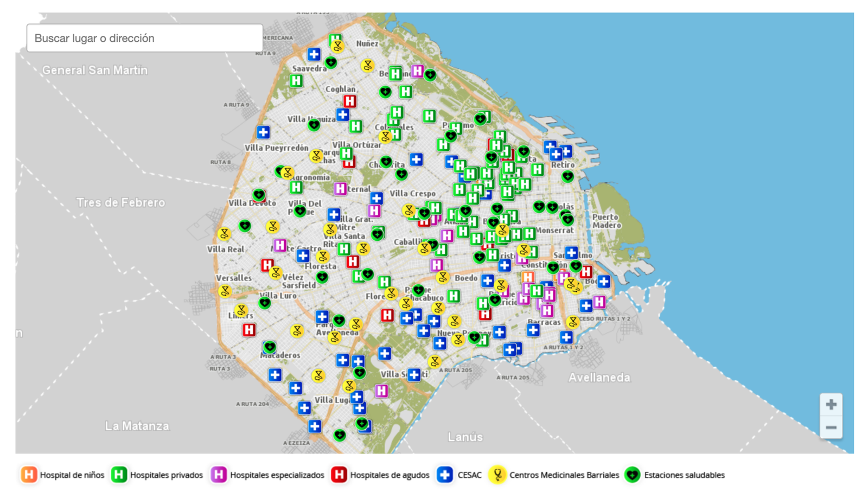This screenshot has height=492, width=868.
Task: Click the red acute hospital marker below Coghlan
Action: 350,101
